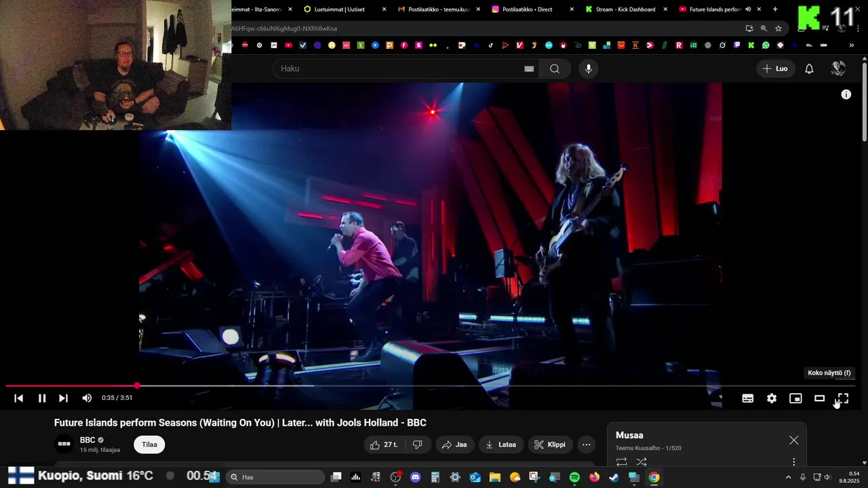Click the red video progress bar

point(71,386)
